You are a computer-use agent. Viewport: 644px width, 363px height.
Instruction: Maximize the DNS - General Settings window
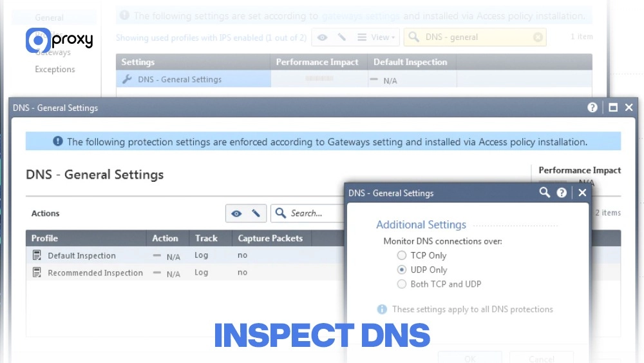613,108
